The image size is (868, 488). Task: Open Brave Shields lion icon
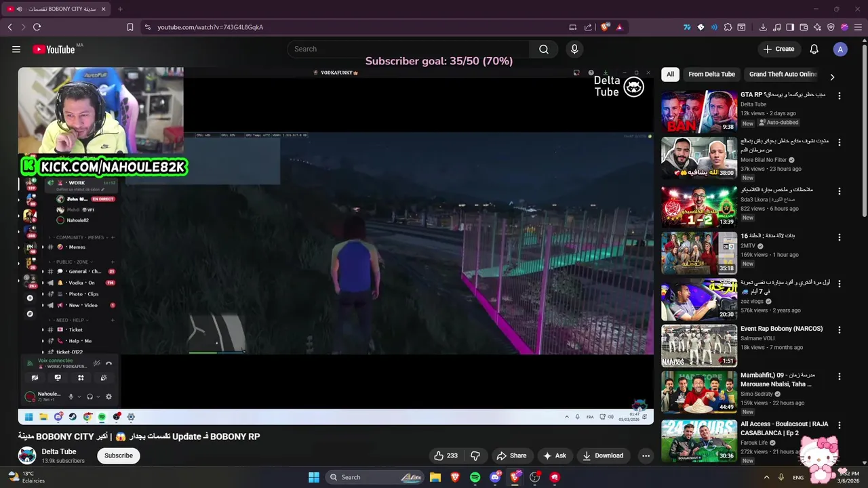pos(605,27)
